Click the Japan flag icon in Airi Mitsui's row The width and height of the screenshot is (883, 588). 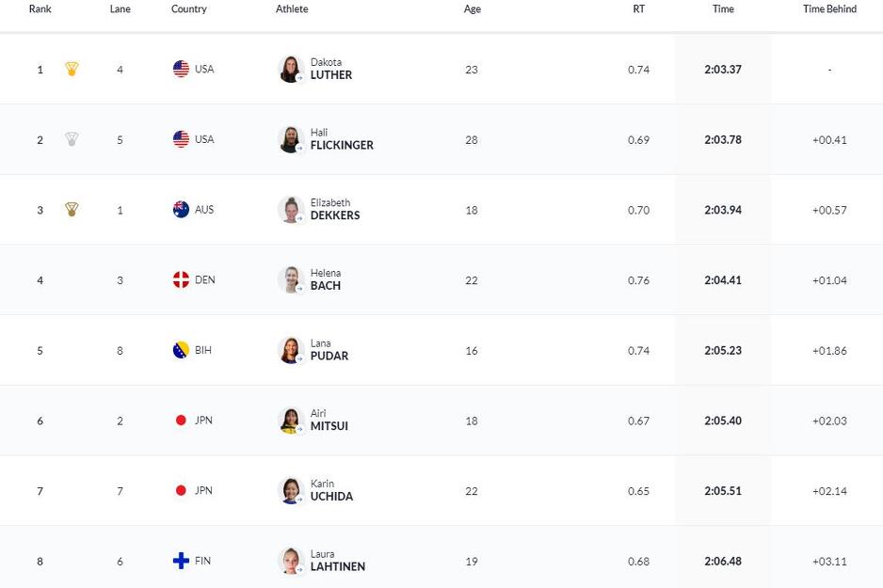pos(181,421)
